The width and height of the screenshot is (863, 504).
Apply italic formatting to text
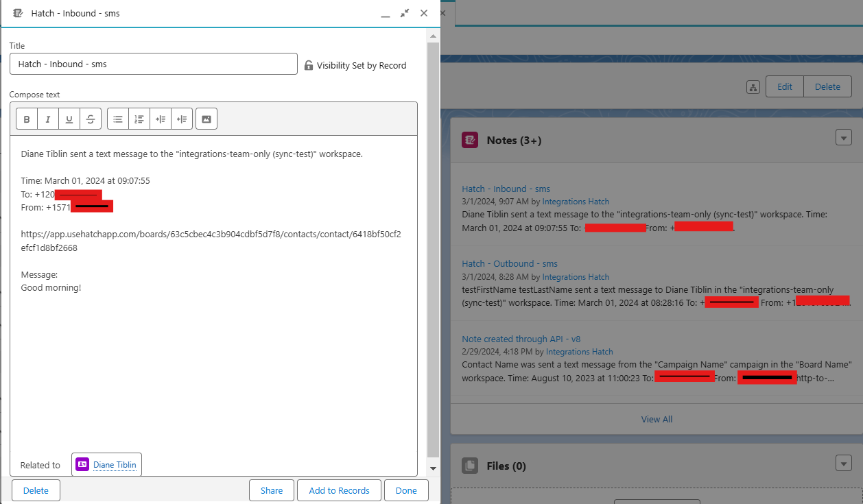click(48, 119)
